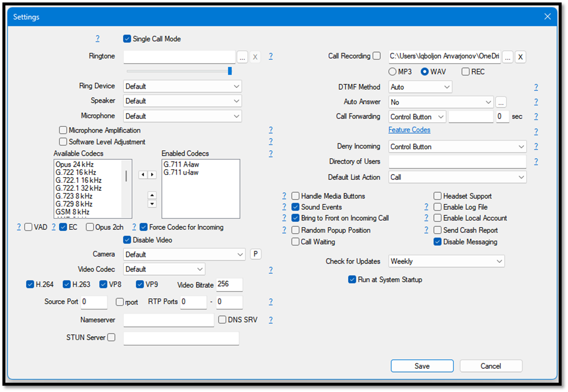Click the Ringtone browse (...) button
568x392 pixels.
point(242,57)
